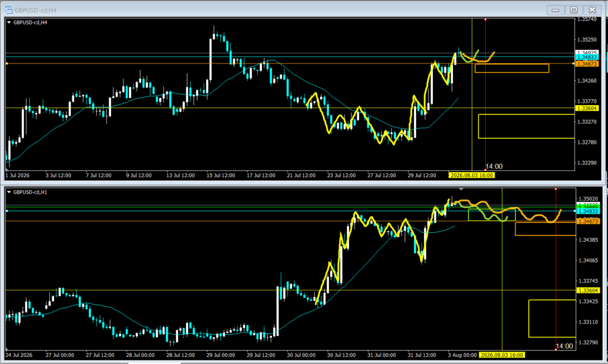
Task: Click the 1.32790 price on the H1 scale
Action: 588,343
